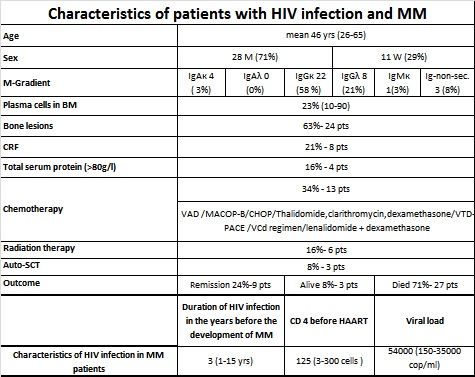Click the mean 46 yrs (26-65) cell
475x377 pixels.
(x=326, y=35)
